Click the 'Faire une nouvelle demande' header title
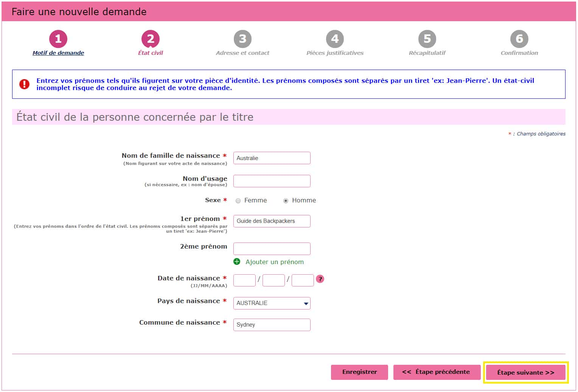Screen dimensions: 578x392 79,12
